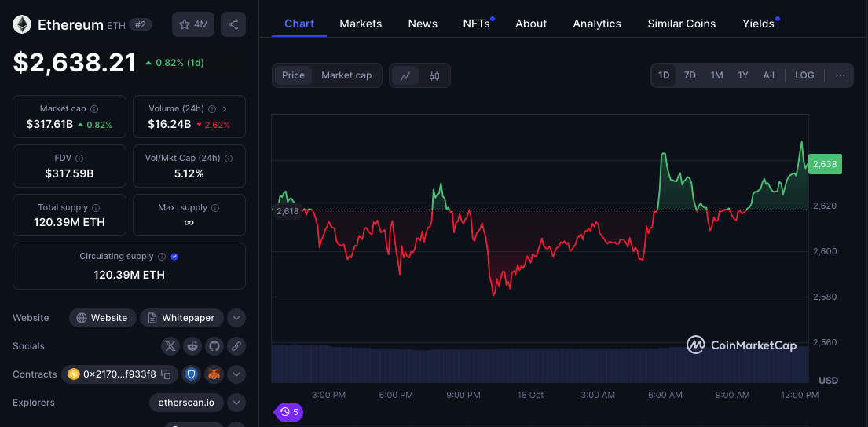Click info icon beside FDV
The width and height of the screenshot is (868, 427).
click(x=79, y=159)
